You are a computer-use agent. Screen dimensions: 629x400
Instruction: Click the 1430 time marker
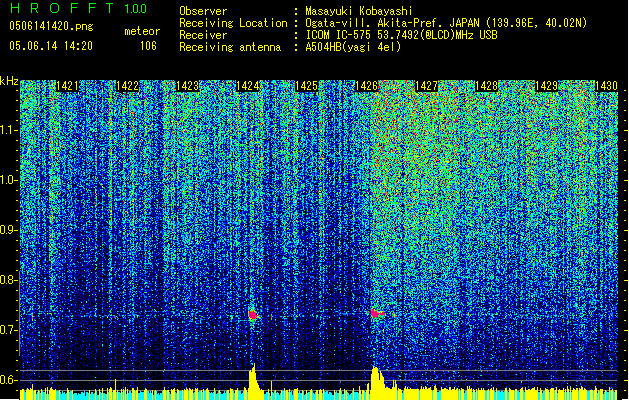[x=606, y=86]
